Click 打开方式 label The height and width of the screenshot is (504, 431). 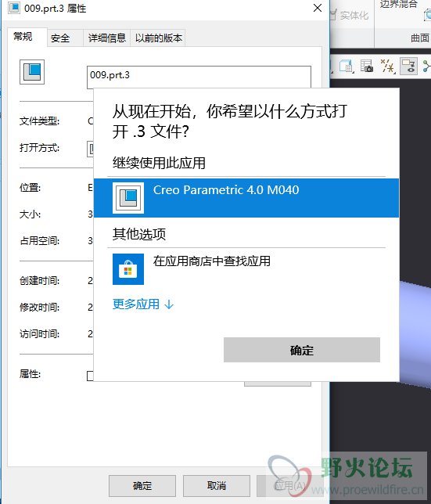(40, 148)
